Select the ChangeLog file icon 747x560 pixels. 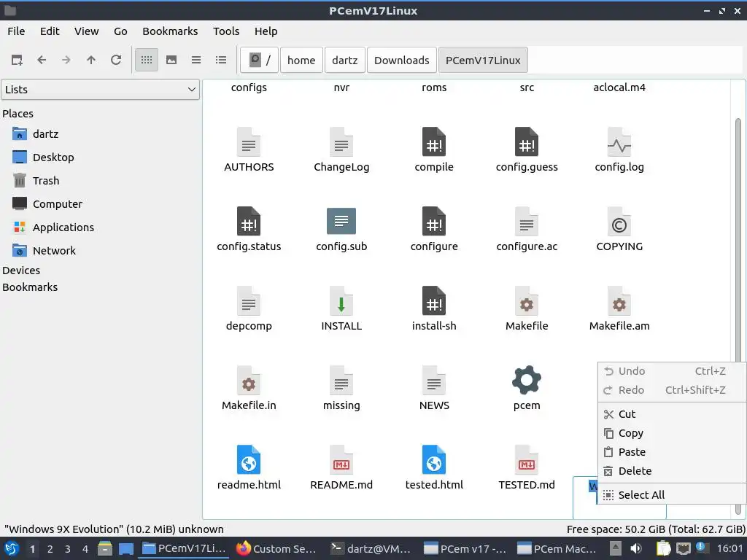pos(341,142)
